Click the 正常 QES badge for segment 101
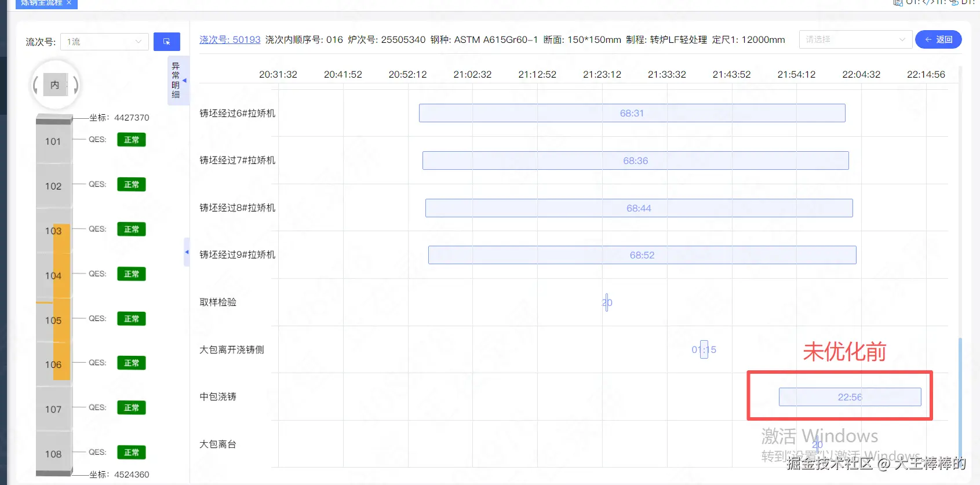Viewport: 980px width, 485px height. pyautogui.click(x=132, y=140)
